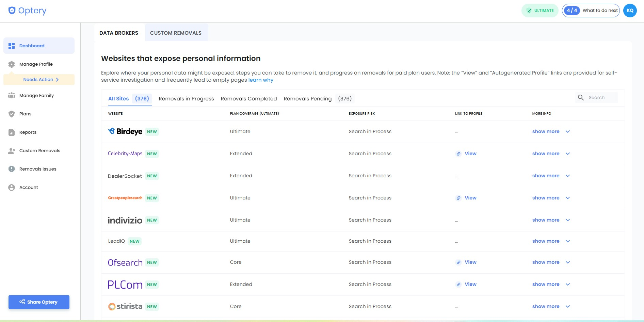This screenshot has height=322, width=644.
Task: Click the Ofsearch logo
Action: 125,262
